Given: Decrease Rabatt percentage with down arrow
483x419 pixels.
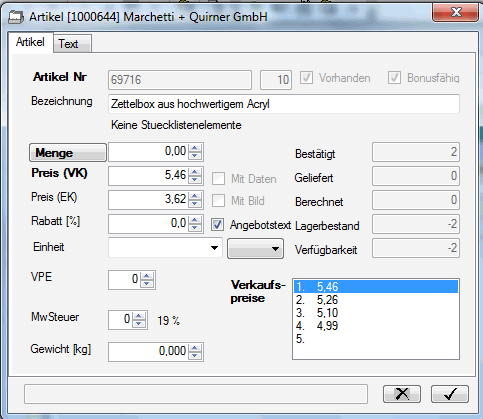Looking at the screenshot, I should click(x=195, y=228).
